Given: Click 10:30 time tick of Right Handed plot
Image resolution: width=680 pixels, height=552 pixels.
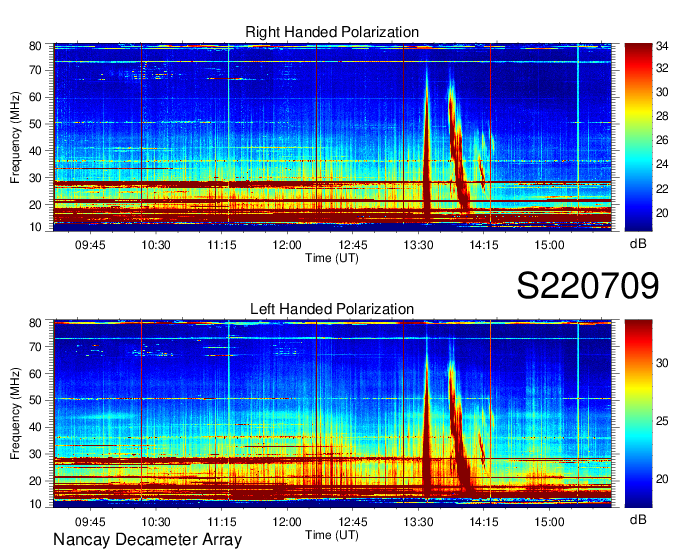Looking at the screenshot, I should (156, 245).
